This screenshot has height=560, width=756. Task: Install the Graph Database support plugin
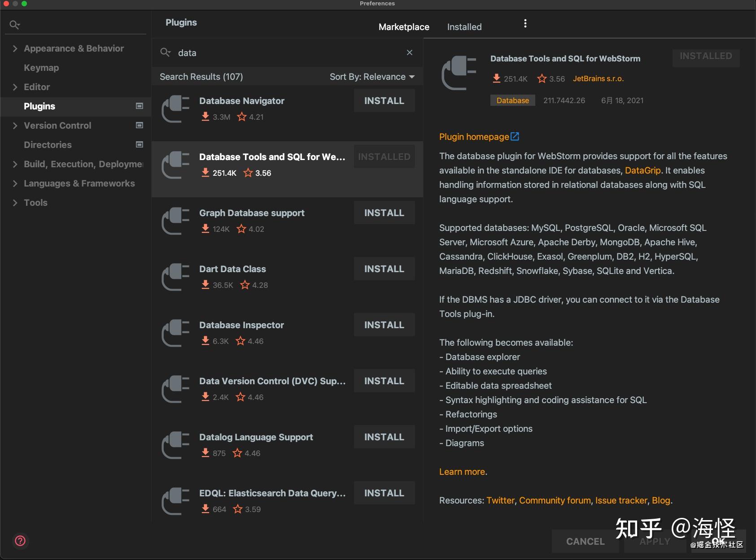(x=384, y=213)
